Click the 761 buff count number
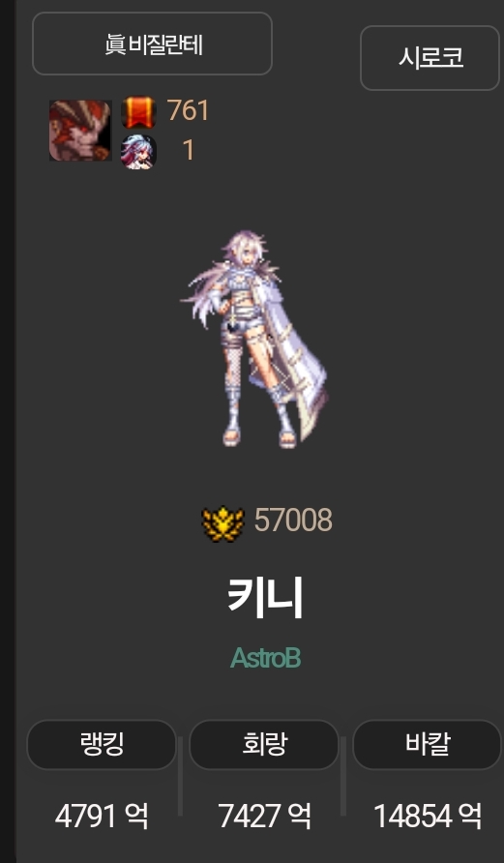The width and height of the screenshot is (504, 863). pos(189,110)
